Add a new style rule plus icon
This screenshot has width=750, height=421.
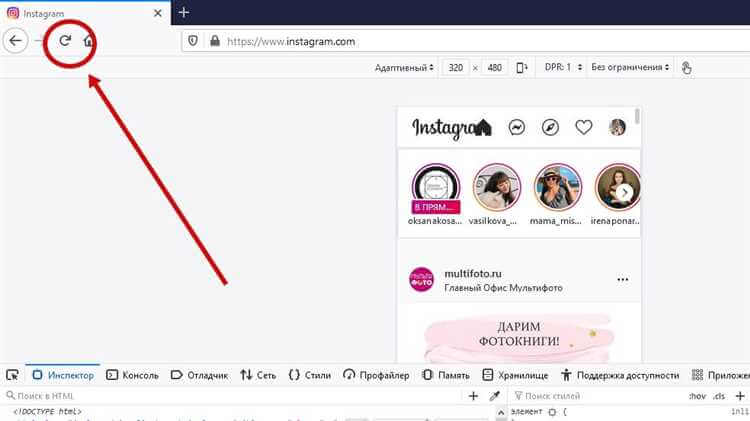(x=740, y=396)
